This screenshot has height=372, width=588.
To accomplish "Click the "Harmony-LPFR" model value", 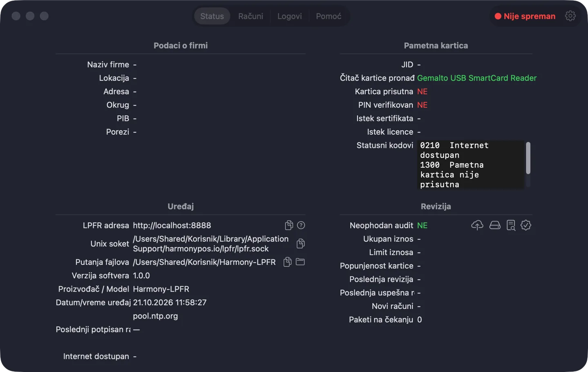I will click(x=161, y=289).
